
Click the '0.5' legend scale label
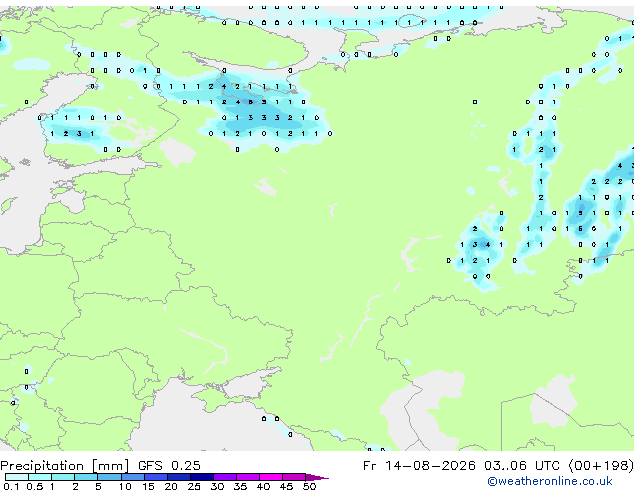[35, 486]
